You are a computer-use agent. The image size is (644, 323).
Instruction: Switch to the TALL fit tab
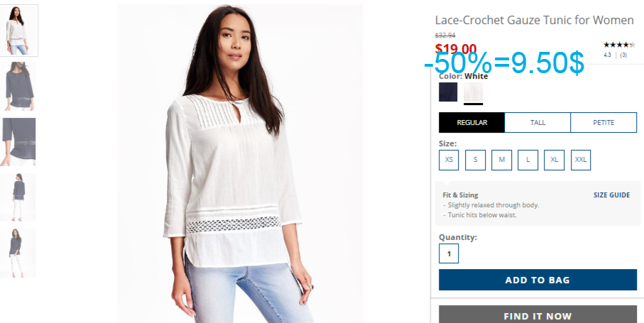[x=537, y=123]
